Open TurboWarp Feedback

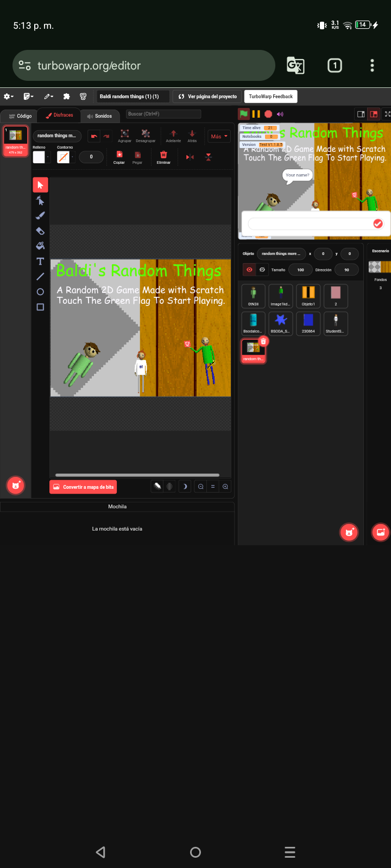click(x=271, y=97)
